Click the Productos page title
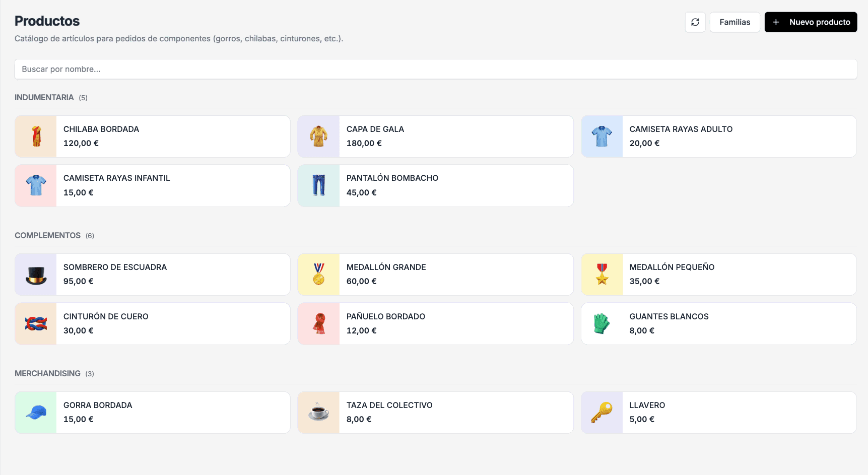 (47, 21)
